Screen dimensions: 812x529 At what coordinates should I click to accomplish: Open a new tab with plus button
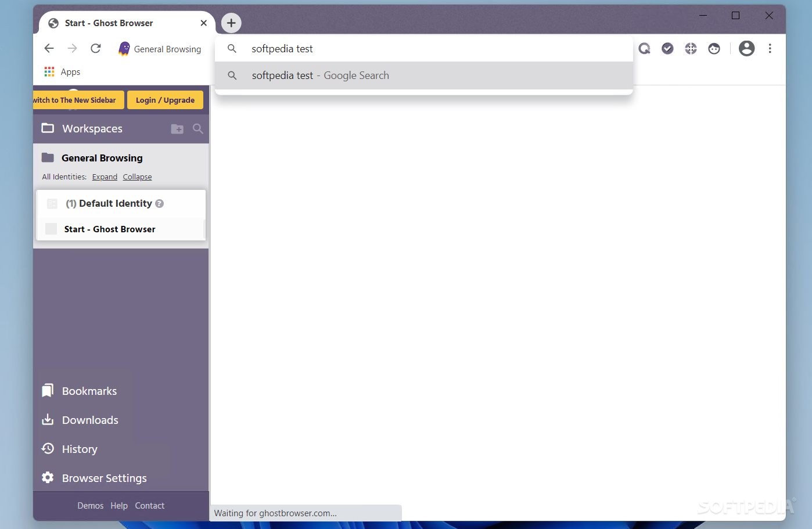231,23
